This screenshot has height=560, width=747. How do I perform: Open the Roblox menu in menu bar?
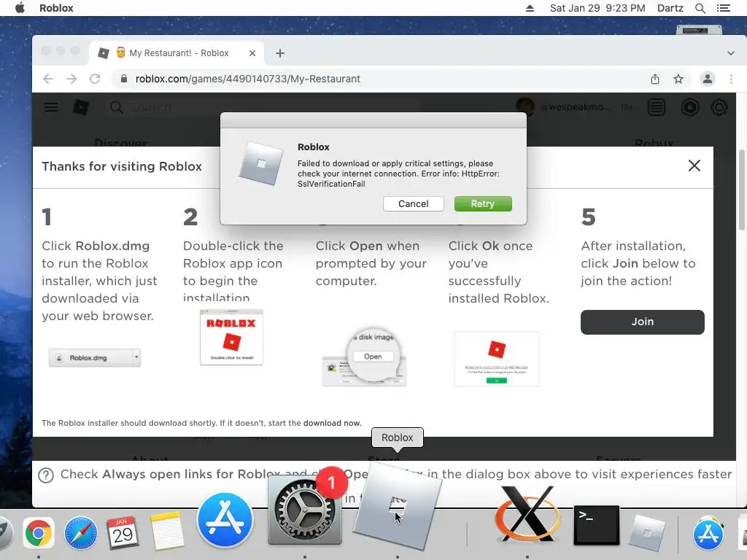(56, 8)
